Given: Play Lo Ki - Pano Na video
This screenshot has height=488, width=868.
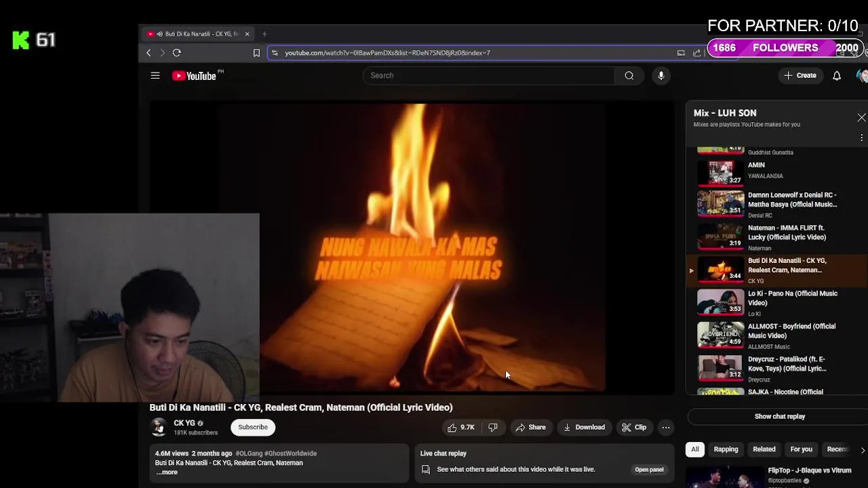Looking at the screenshot, I should point(776,303).
